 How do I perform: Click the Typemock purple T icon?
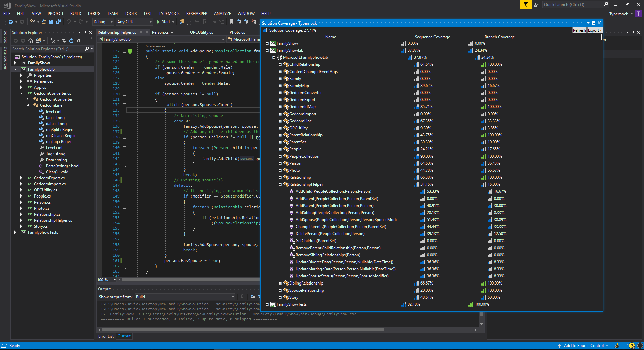(638, 14)
